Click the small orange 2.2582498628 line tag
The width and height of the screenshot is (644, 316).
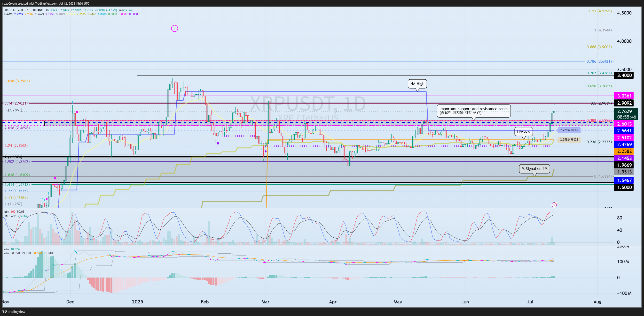pos(569,140)
